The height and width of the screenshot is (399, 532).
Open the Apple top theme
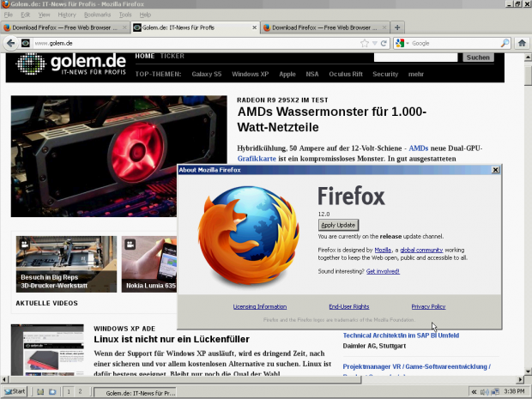click(287, 74)
